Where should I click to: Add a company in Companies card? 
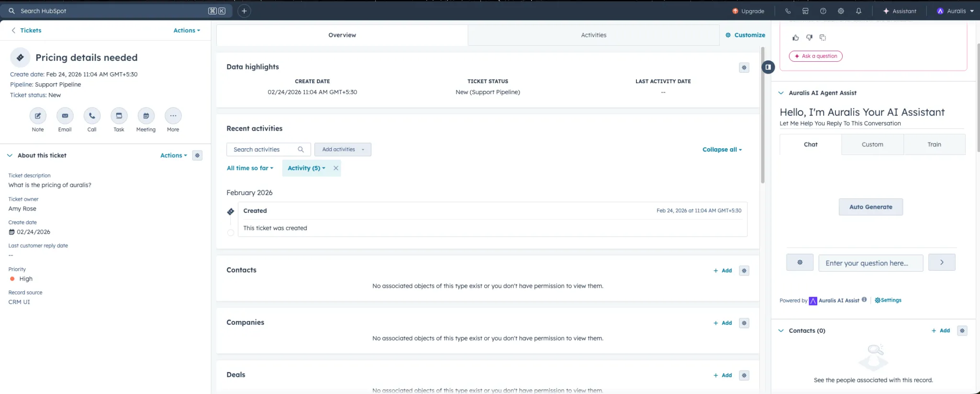(x=723, y=323)
